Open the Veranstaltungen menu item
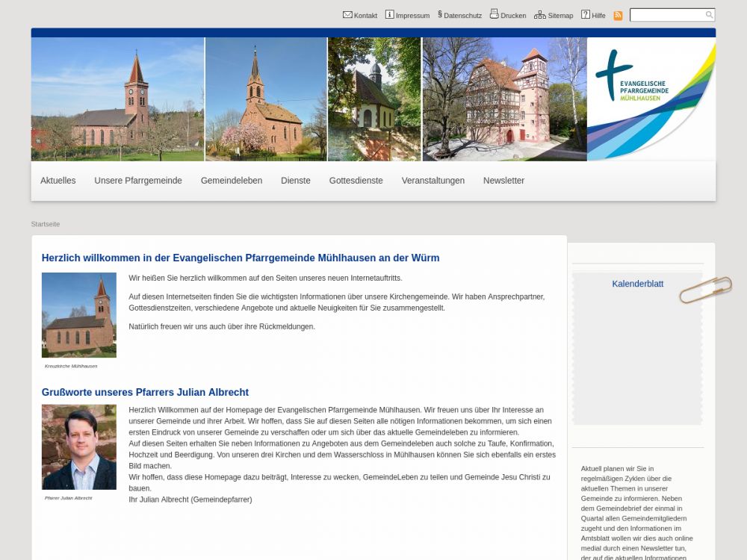The width and height of the screenshot is (747, 560). [x=433, y=181]
